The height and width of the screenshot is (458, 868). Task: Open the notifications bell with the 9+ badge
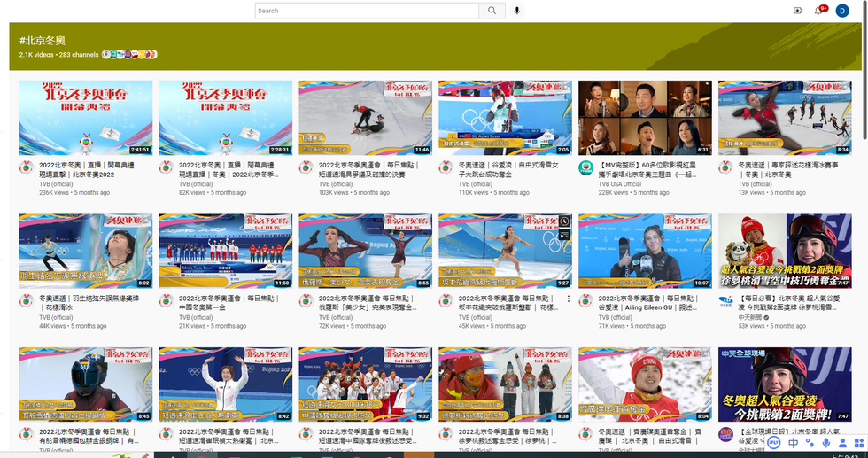[819, 10]
